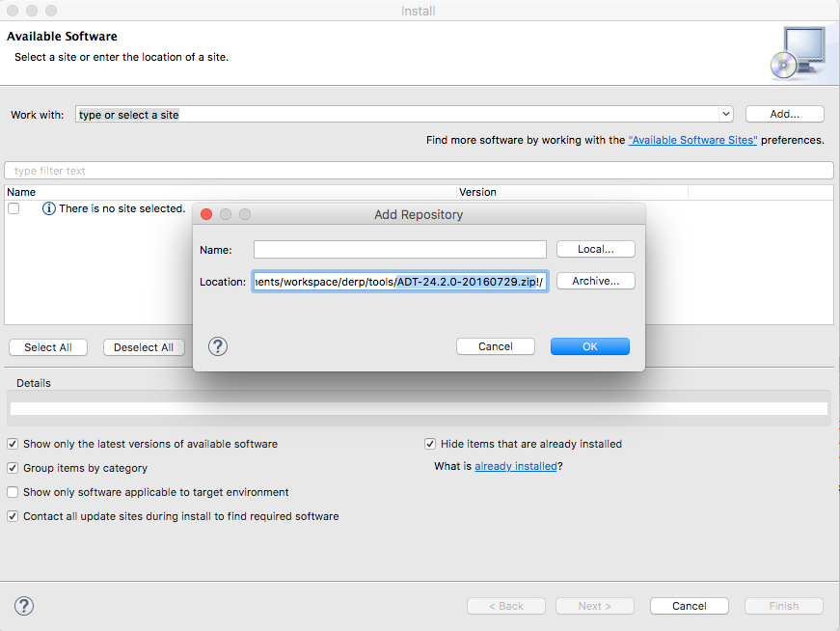Open the Available Software Sites link
Image resolution: width=840 pixels, height=631 pixels.
pyautogui.click(x=692, y=140)
